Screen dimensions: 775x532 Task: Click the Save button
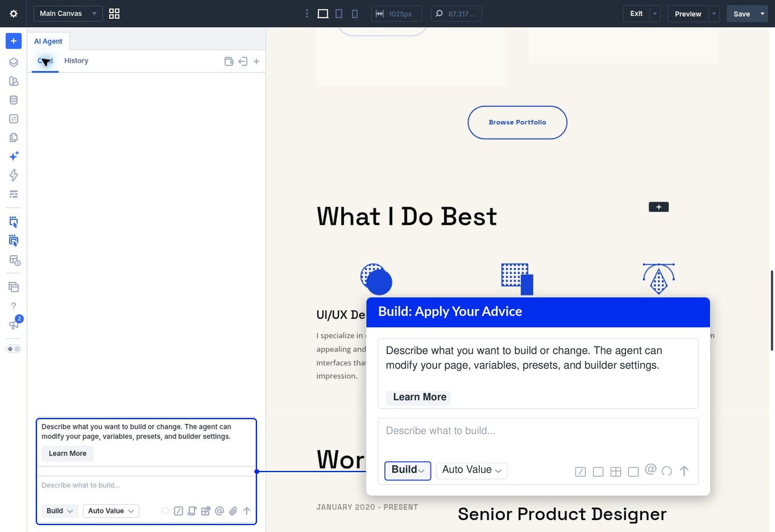[741, 14]
